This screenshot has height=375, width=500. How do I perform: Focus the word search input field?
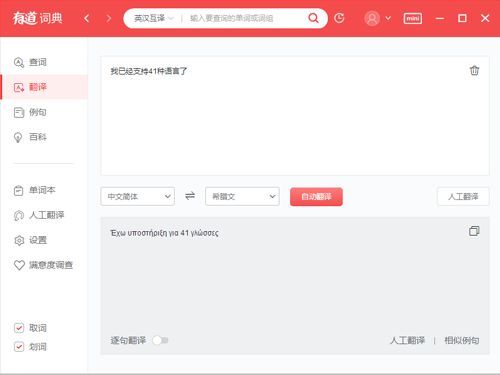pyautogui.click(x=245, y=18)
